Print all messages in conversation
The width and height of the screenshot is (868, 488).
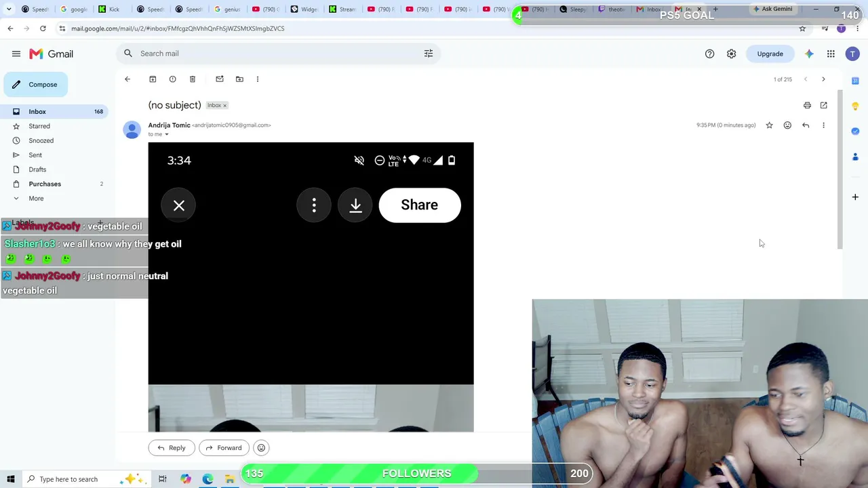(x=807, y=105)
